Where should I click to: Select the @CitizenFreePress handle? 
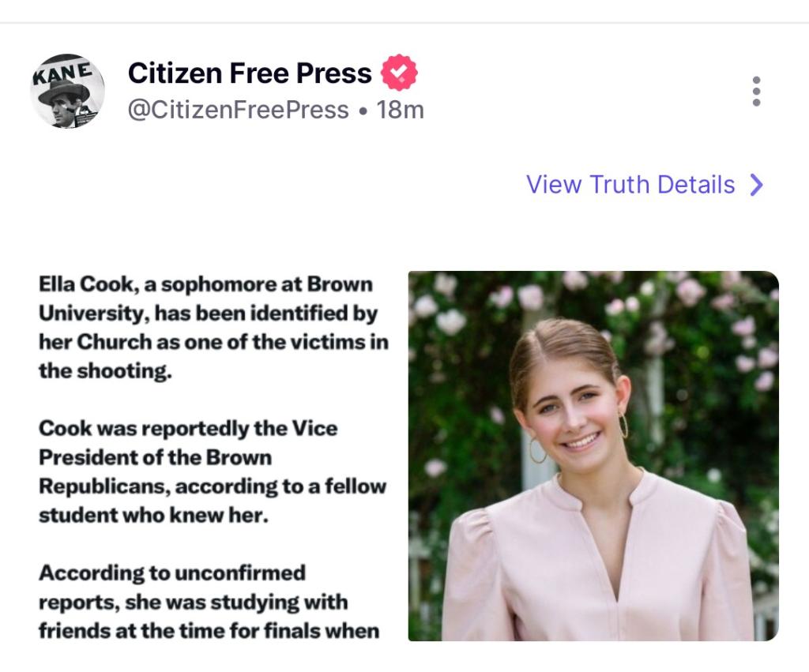pos(238,110)
